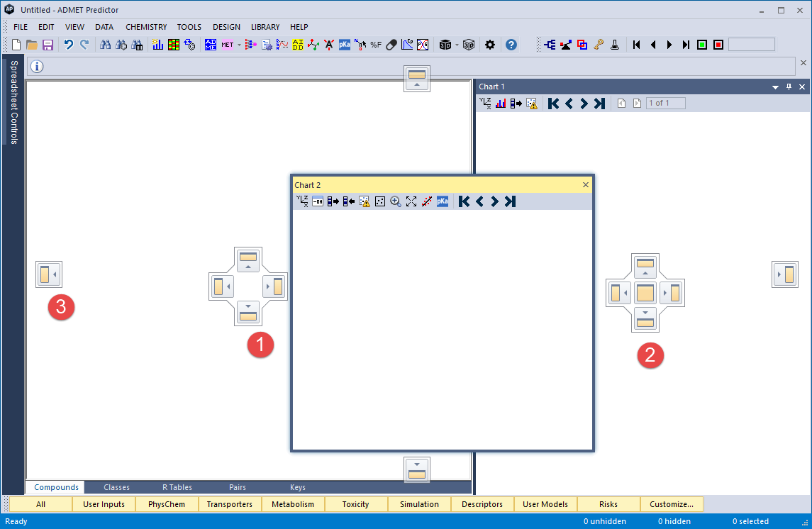Click the center dock-fill target over Chart 1
The image size is (812, 529).
coord(645,293)
